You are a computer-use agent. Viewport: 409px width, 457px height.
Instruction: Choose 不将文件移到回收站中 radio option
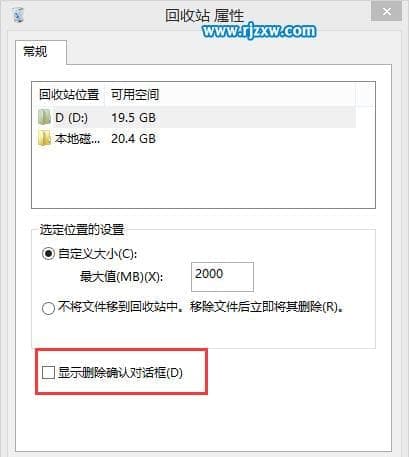coord(48,308)
